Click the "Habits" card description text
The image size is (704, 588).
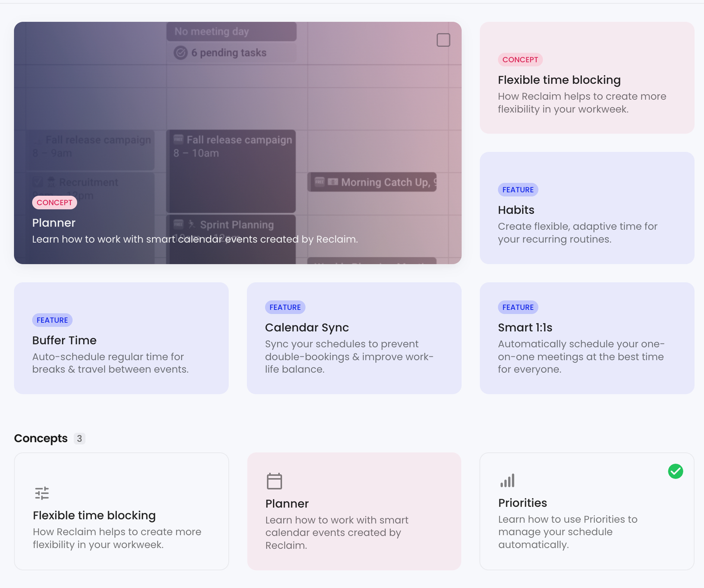click(577, 233)
